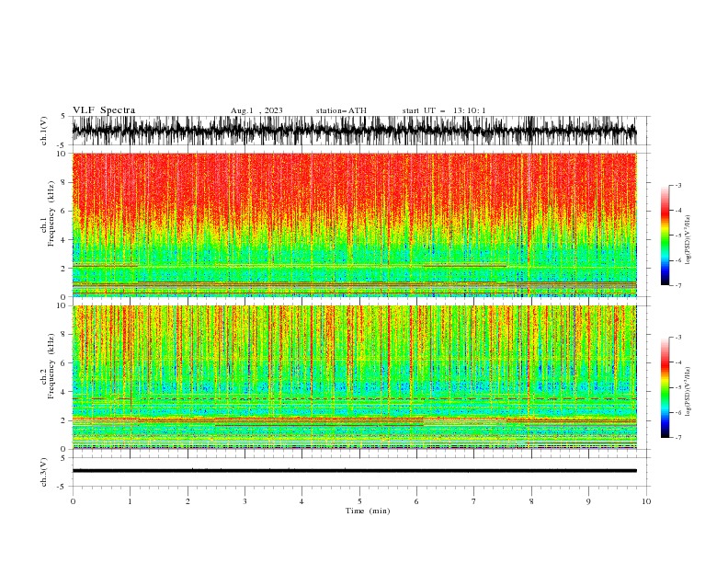Click the "-3" label on ch.2 colorbar
The image size is (728, 563).
point(678,338)
